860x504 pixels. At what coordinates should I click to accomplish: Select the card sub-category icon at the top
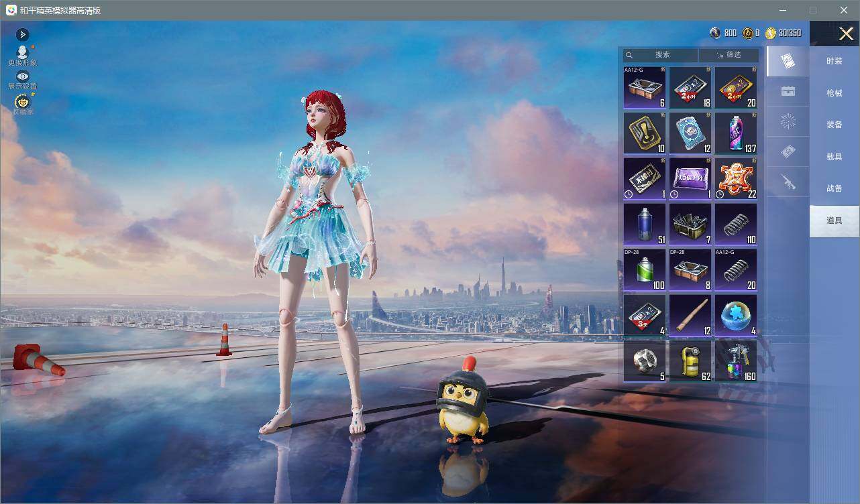point(788,62)
